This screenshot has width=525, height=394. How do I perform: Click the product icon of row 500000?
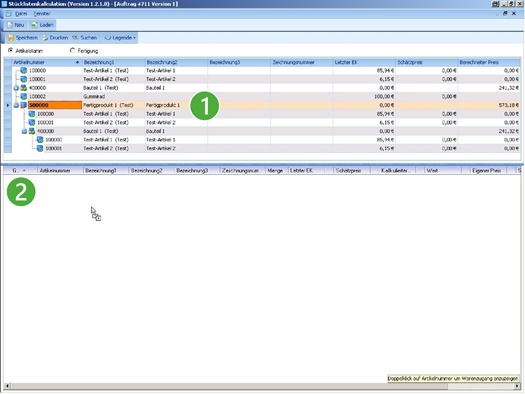[23, 105]
